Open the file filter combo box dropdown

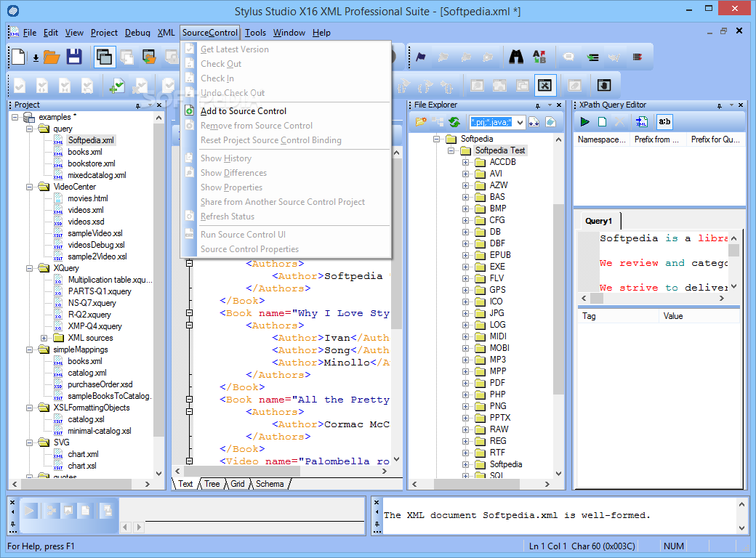[520, 122]
